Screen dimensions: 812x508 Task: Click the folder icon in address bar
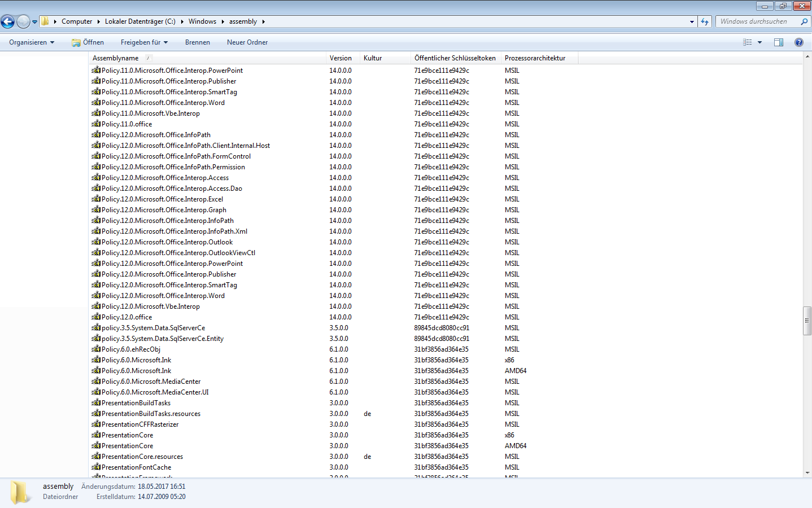coord(45,21)
